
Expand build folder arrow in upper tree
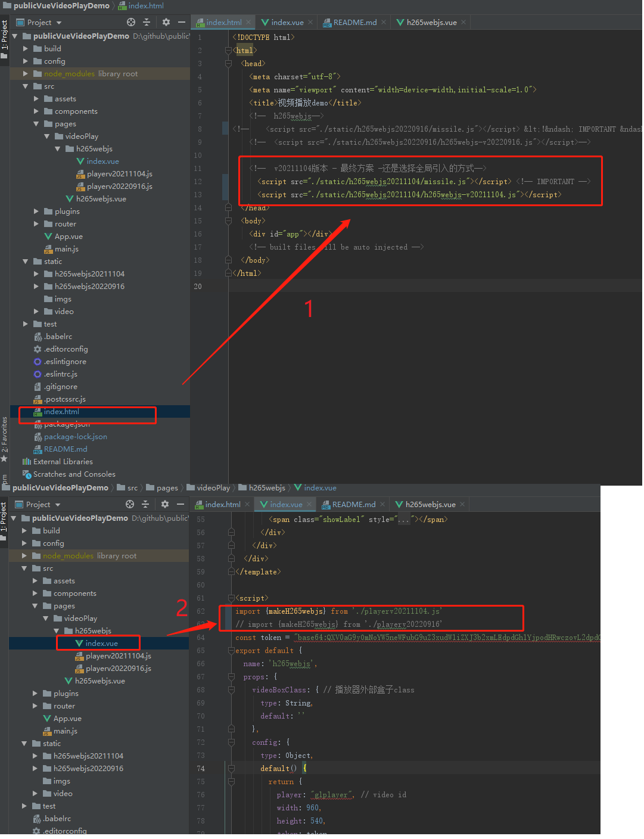26,49
